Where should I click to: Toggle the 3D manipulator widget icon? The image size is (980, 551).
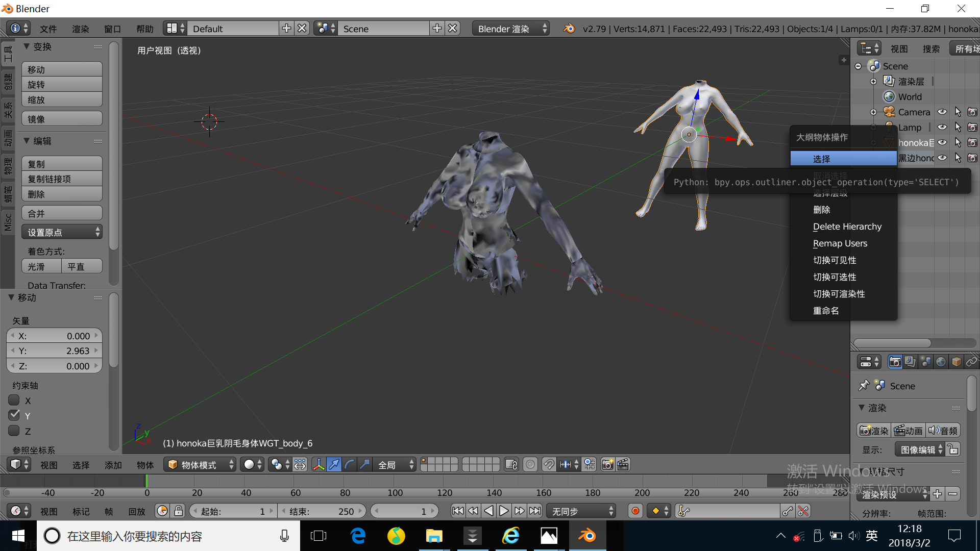pyautogui.click(x=318, y=464)
